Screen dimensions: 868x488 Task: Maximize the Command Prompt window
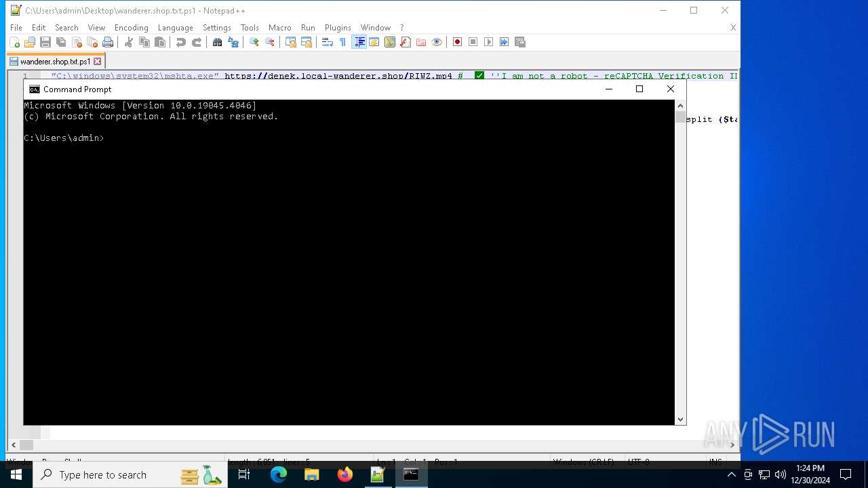tap(639, 89)
